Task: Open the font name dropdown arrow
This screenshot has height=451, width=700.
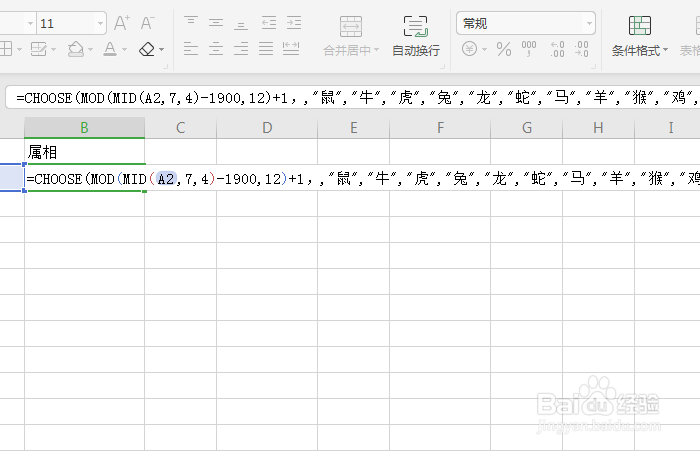Action: click(x=30, y=23)
